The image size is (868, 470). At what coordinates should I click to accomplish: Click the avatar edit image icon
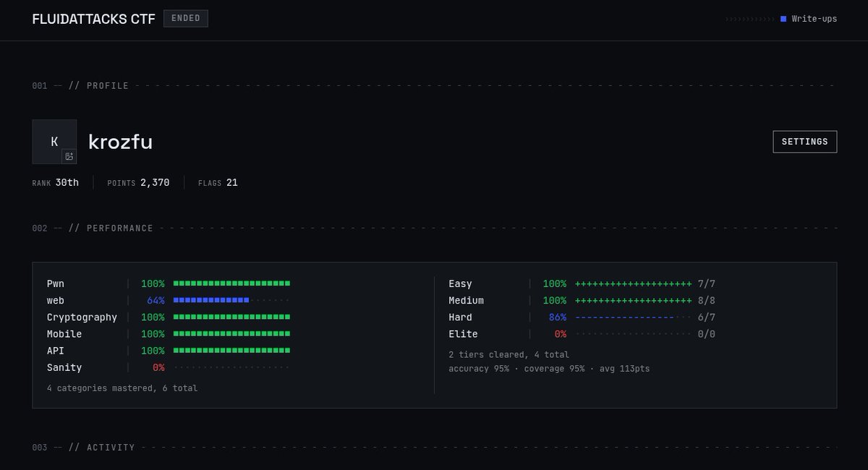pos(69,156)
